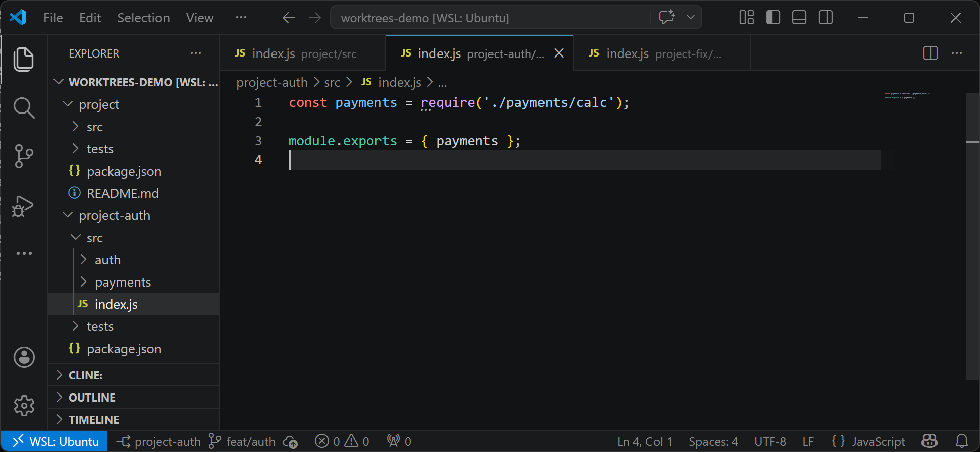
Task: Expand the src folder under project
Action: (x=134, y=127)
